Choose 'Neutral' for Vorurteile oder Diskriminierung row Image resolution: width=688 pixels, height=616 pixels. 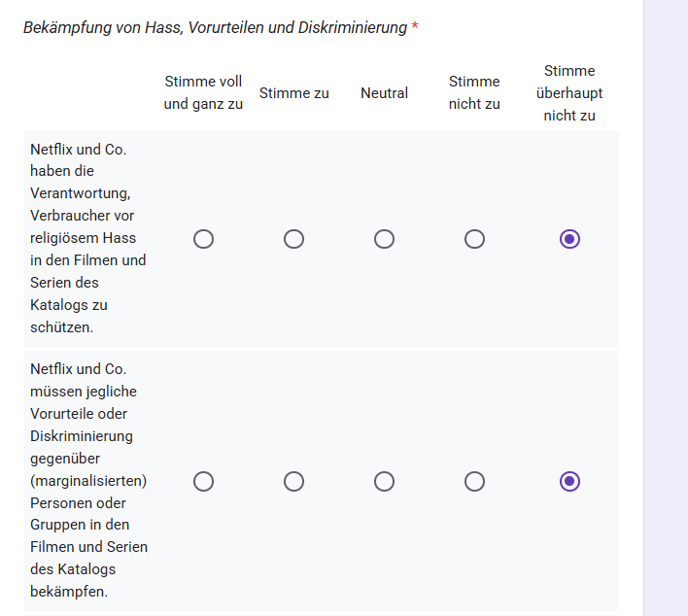pos(385,481)
